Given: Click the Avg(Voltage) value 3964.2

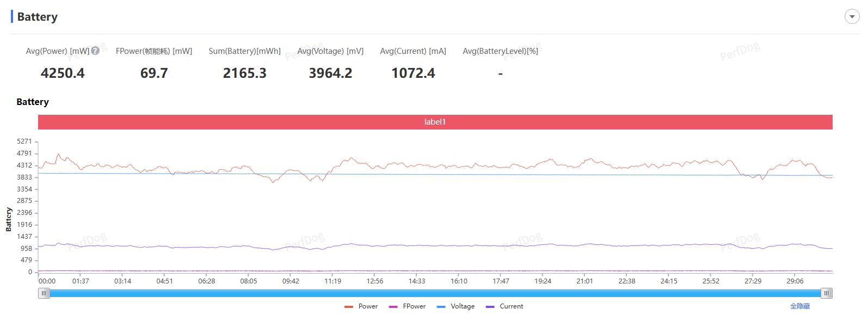Looking at the screenshot, I should [330, 73].
